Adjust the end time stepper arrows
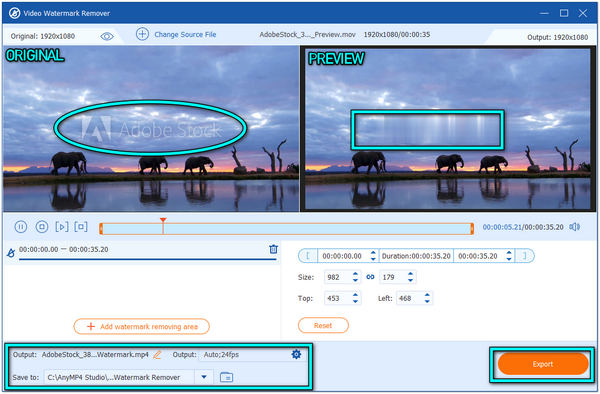 [x=509, y=256]
